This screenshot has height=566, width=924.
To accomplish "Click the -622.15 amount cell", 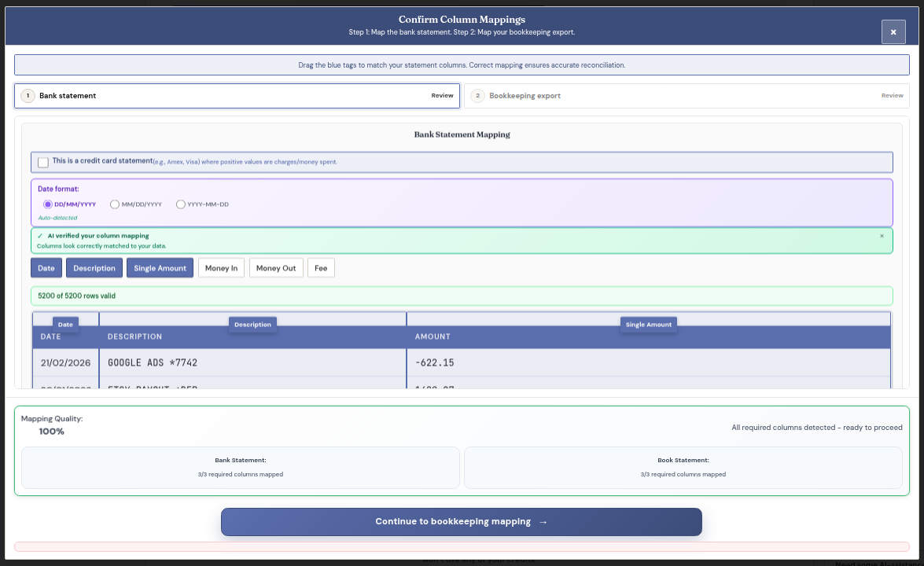I will click(648, 363).
